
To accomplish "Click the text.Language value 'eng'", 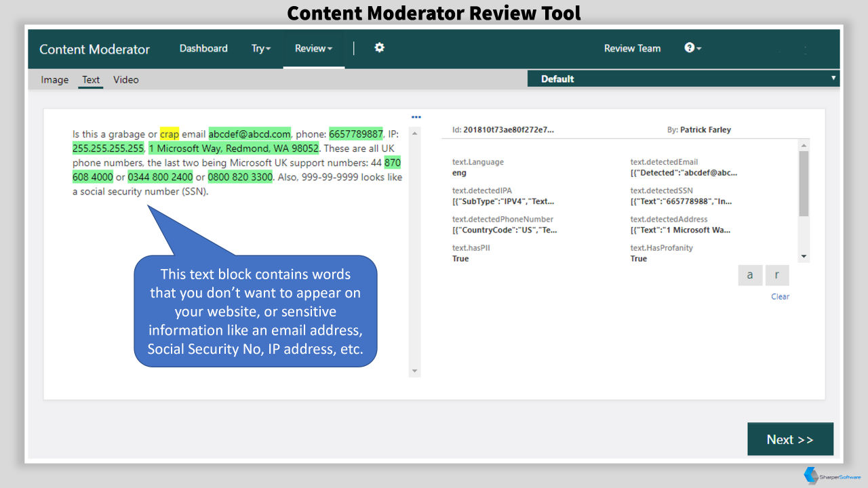I will (459, 173).
